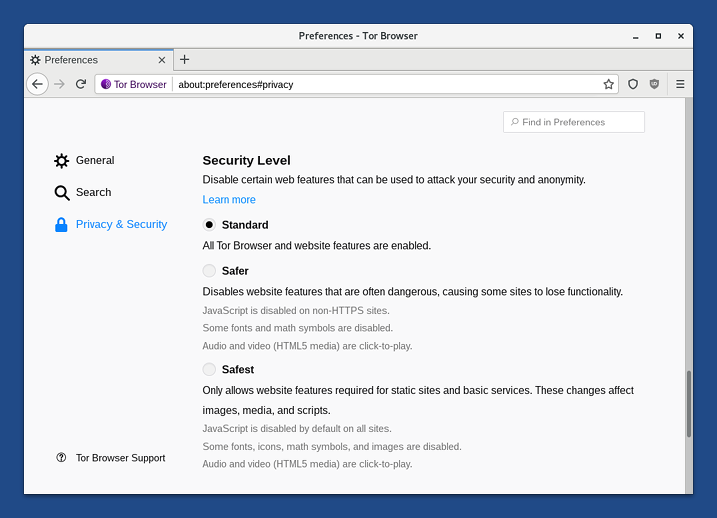Click the 'JavaScript is disabled on non-HTTPS sites.' text
This screenshot has height=518, width=717.
296,310
